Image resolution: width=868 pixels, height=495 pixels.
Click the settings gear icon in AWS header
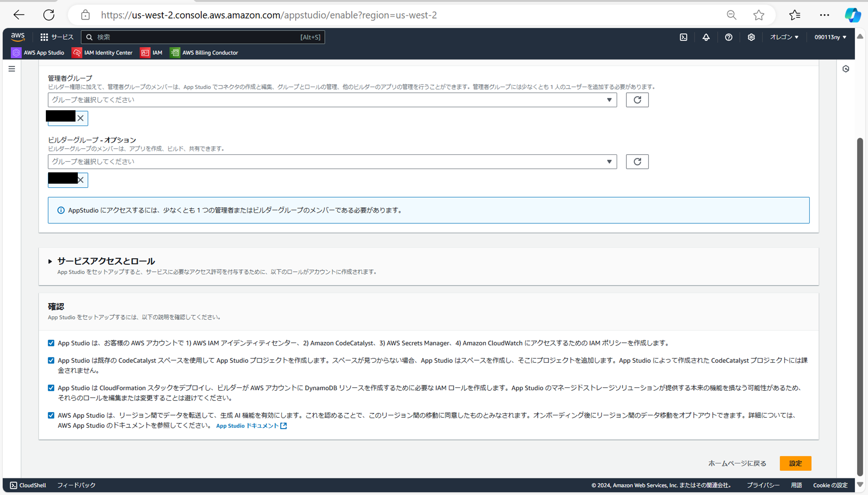click(751, 37)
